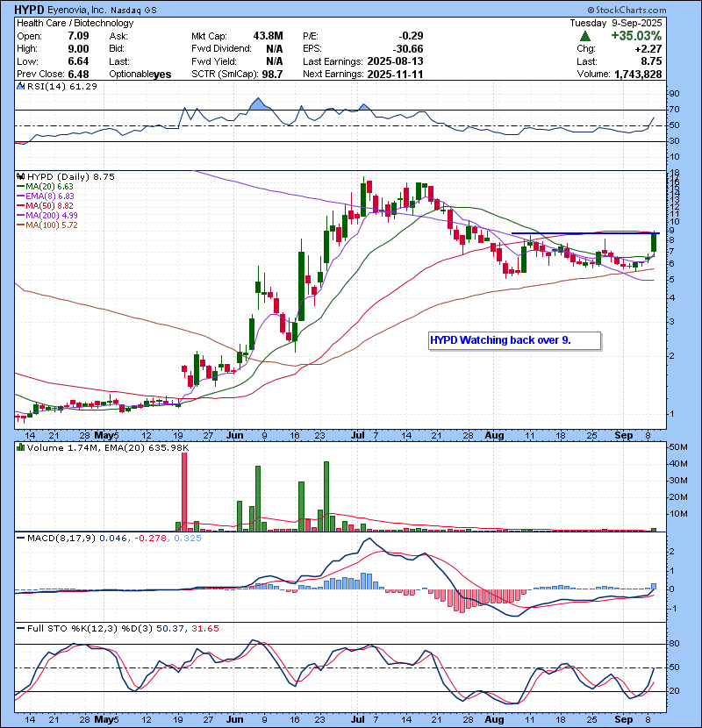Image resolution: width=702 pixels, height=728 pixels.
Task: Click the green up-triangle change indicator
Action: 585,36
